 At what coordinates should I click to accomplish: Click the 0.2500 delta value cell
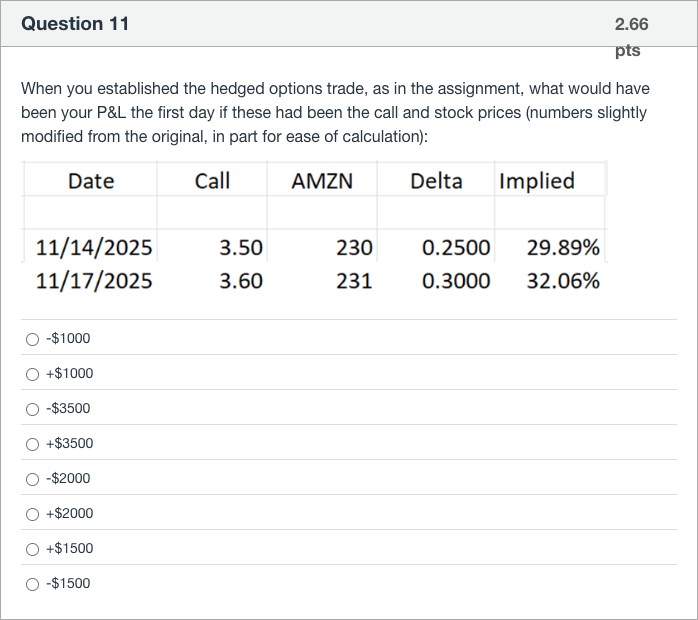point(456,247)
